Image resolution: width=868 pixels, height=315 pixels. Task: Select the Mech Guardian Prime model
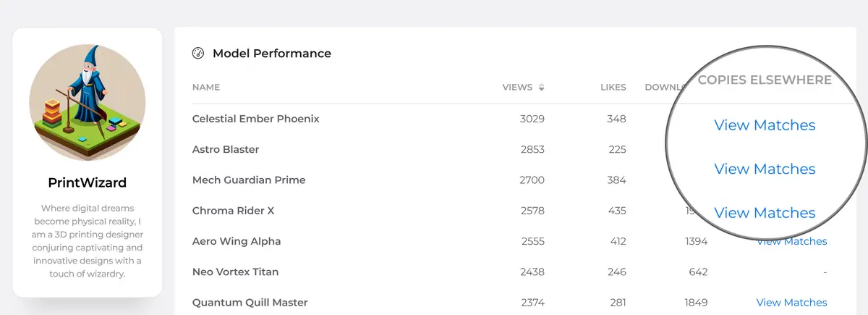(x=249, y=180)
